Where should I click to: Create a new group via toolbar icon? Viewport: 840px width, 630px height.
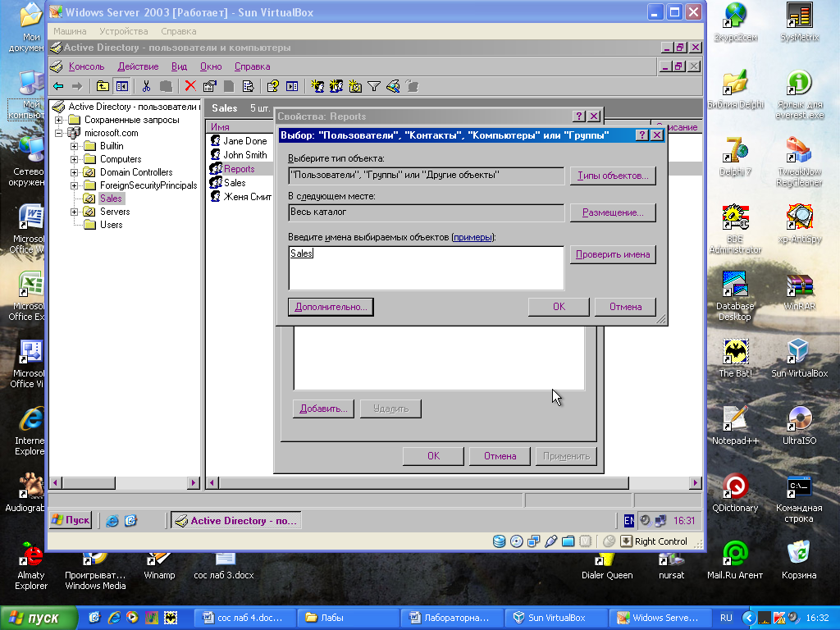click(336, 86)
